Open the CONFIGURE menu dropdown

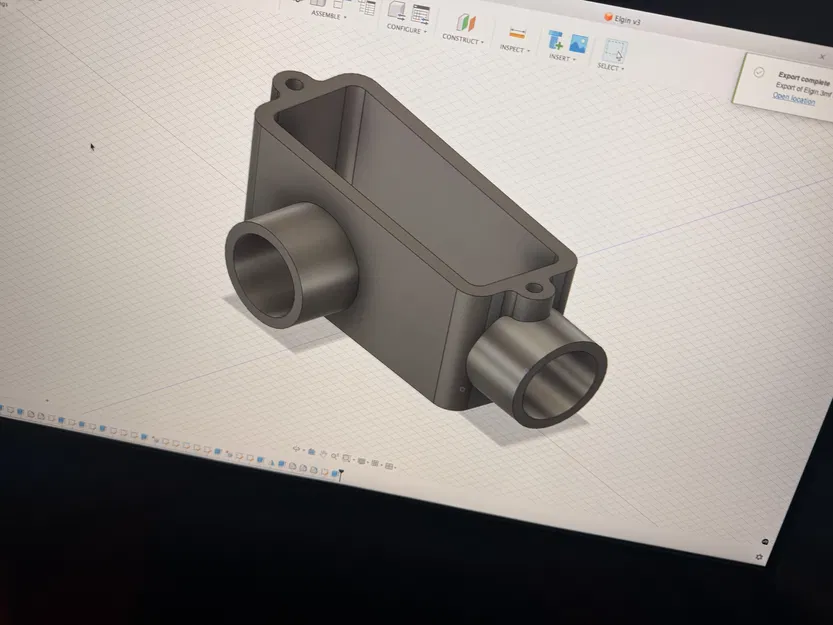click(x=405, y=30)
